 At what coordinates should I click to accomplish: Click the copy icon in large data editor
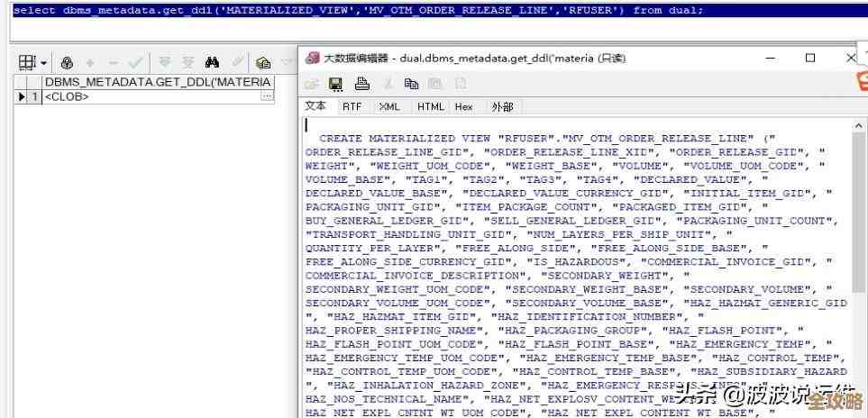tap(411, 84)
